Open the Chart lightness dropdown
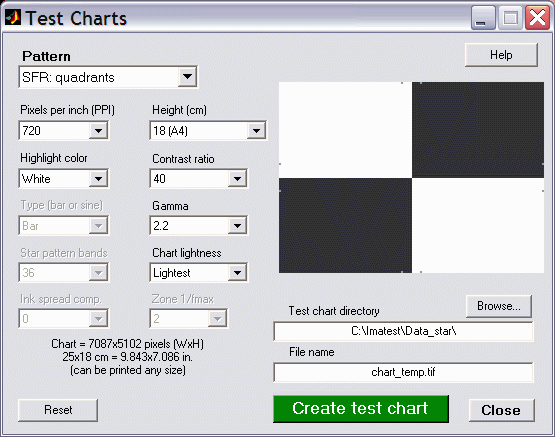Image resolution: width=555 pixels, height=437 pixels. point(199,272)
